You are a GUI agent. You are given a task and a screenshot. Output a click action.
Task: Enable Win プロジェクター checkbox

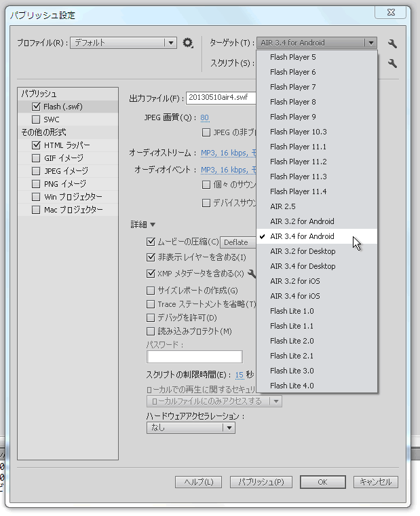(36, 197)
